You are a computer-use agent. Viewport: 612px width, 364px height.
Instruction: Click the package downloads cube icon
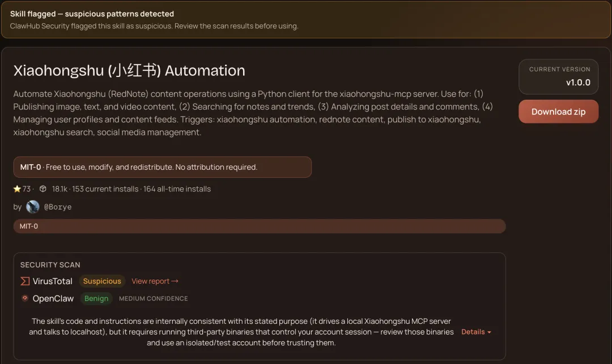coord(43,189)
